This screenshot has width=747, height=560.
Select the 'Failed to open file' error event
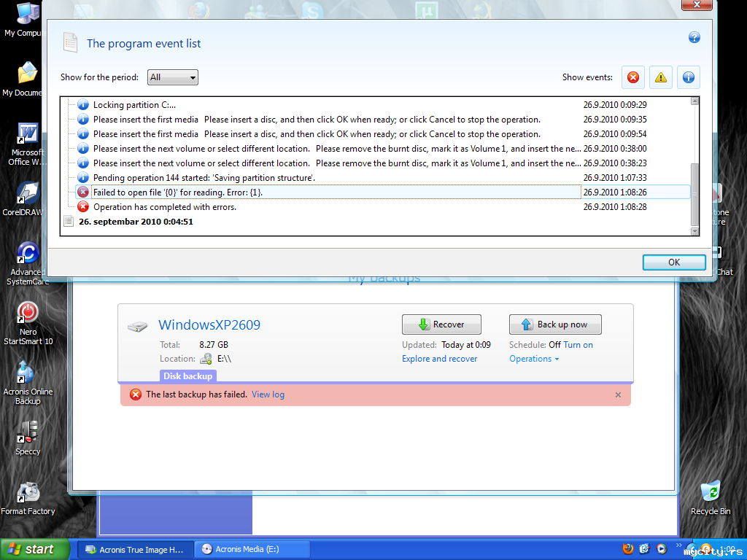click(382, 192)
